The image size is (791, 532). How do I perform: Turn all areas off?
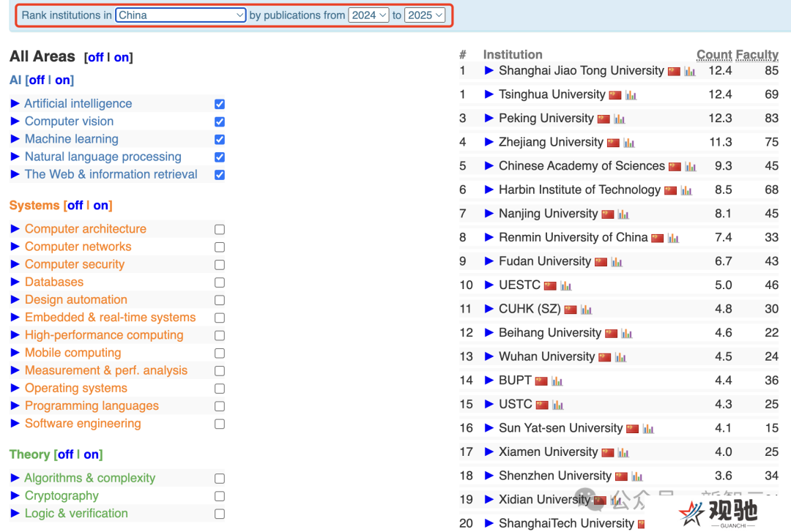(x=95, y=58)
